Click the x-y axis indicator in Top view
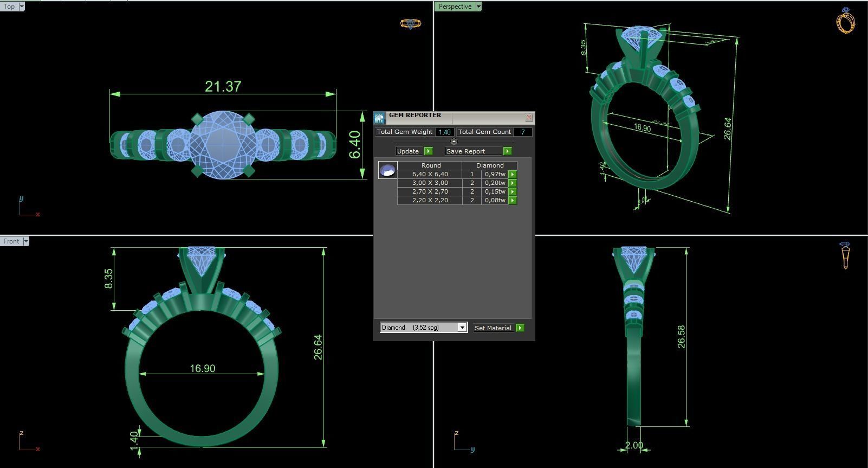Image resolution: width=868 pixels, height=468 pixels. pos(29,207)
